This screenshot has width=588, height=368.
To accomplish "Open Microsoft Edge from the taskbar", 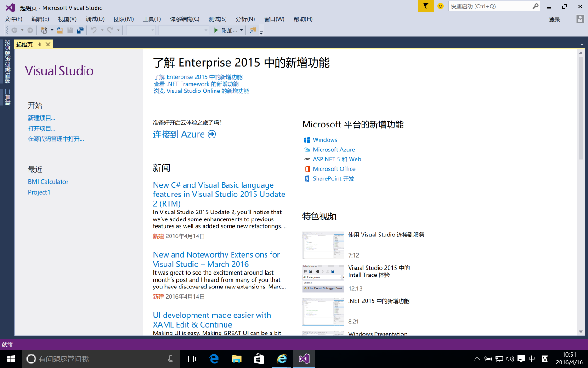I will [214, 359].
